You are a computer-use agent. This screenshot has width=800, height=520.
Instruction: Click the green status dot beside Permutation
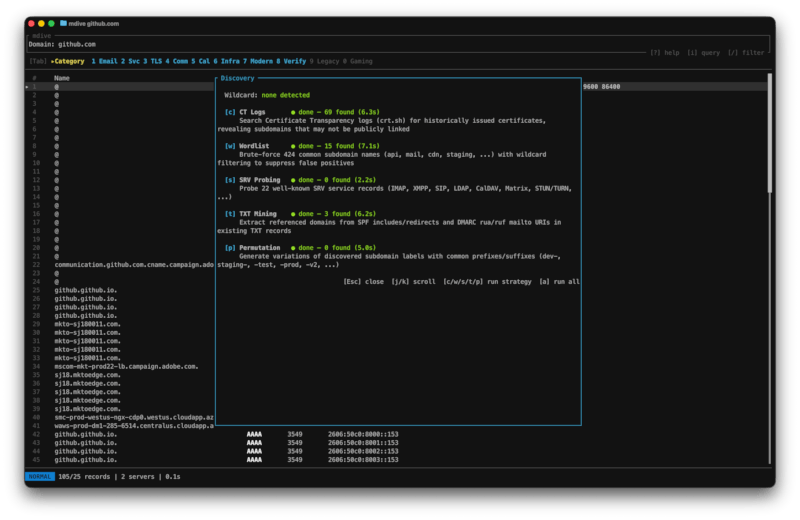click(293, 248)
